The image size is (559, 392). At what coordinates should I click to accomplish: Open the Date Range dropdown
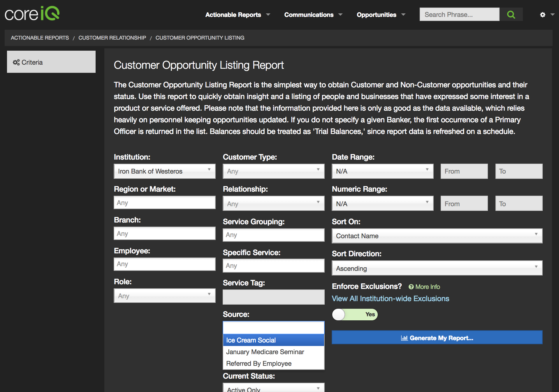pos(382,171)
